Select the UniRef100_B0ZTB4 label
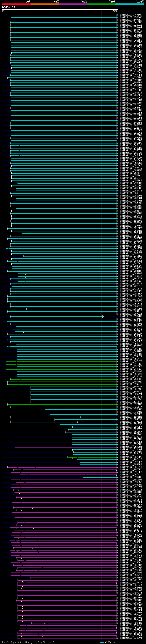Image resolution: width=146 pixels, height=644 pixels. (x=131, y=123)
